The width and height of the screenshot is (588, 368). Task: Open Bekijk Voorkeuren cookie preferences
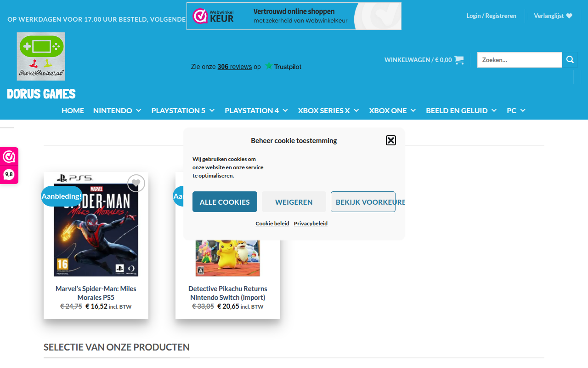(x=363, y=202)
